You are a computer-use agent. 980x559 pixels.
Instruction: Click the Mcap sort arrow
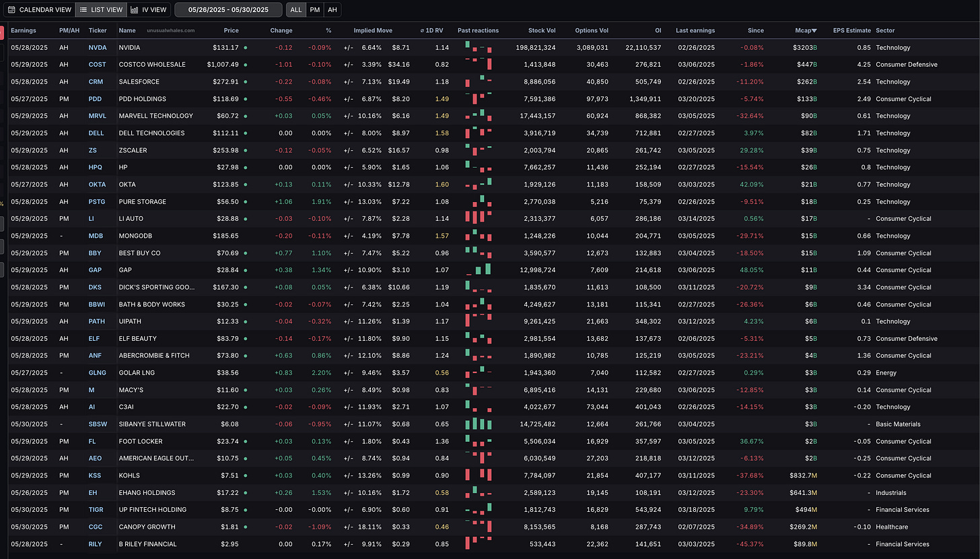815,30
